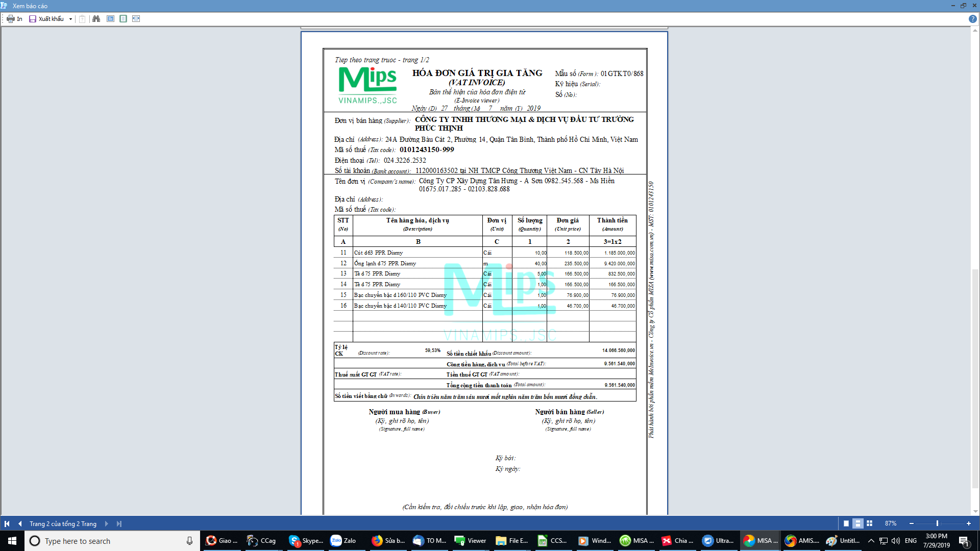Screen dimensions: 980x551
Task: Open the Firefox 'Sửa b...' window
Action: (388, 541)
